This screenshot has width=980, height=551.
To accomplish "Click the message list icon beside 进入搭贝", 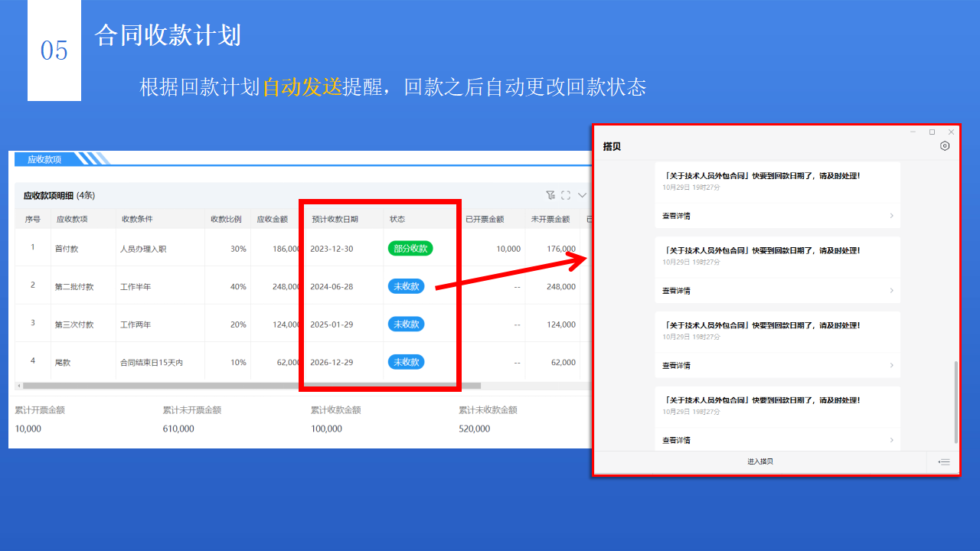I will 943,461.
